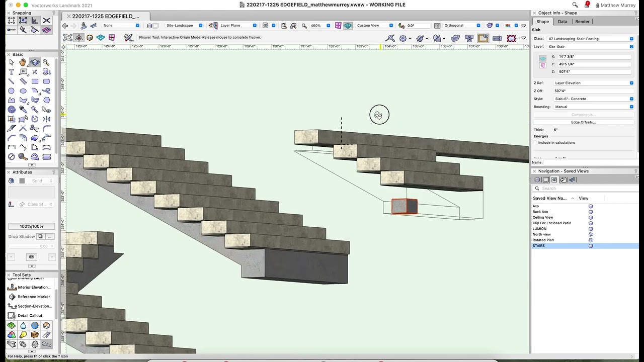The width and height of the screenshot is (644, 362).
Task: Select the Circle tool
Action: 11,91
